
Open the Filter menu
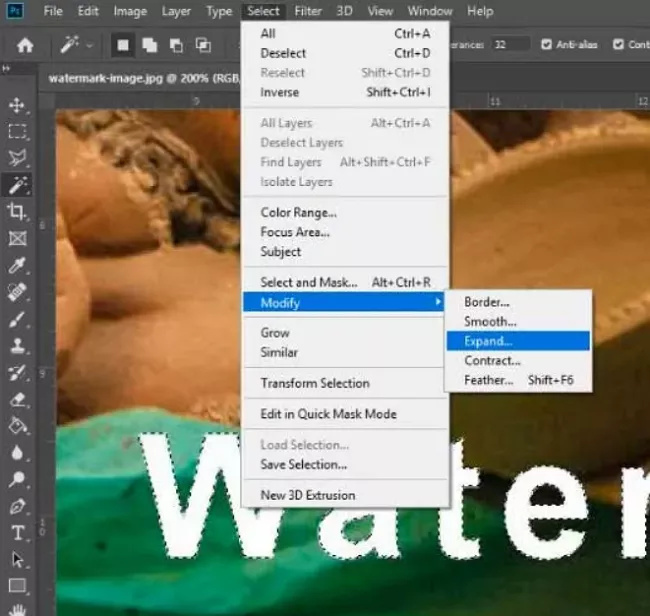[x=308, y=12]
